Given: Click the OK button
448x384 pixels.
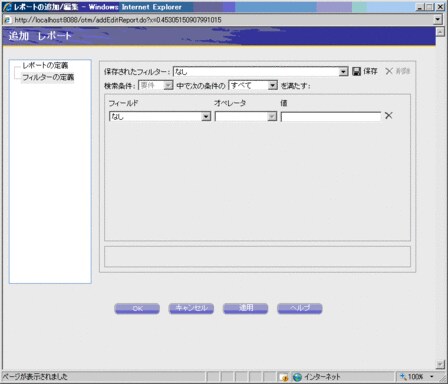Looking at the screenshot, I should (137, 308).
